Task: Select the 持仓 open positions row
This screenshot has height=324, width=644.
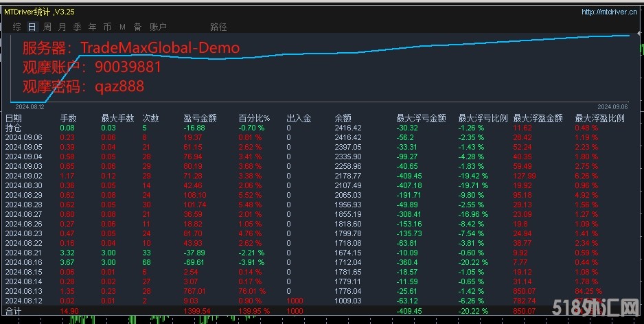Action: point(14,128)
